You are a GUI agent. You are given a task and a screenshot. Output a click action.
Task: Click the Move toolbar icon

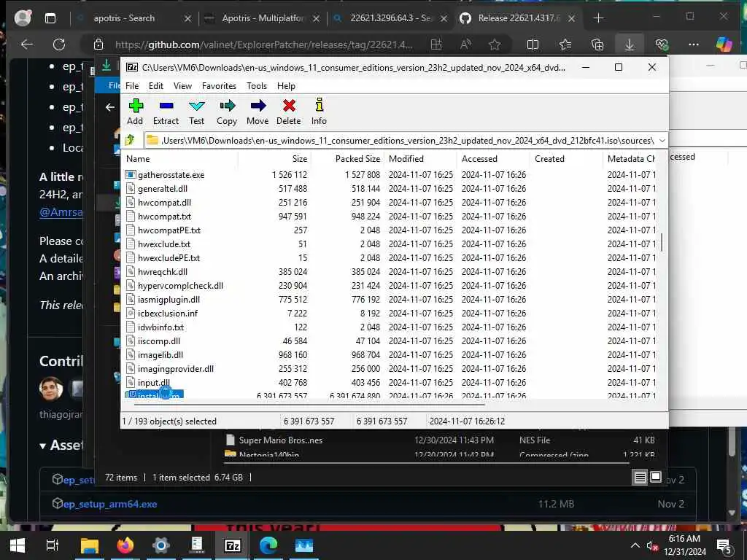(258, 112)
